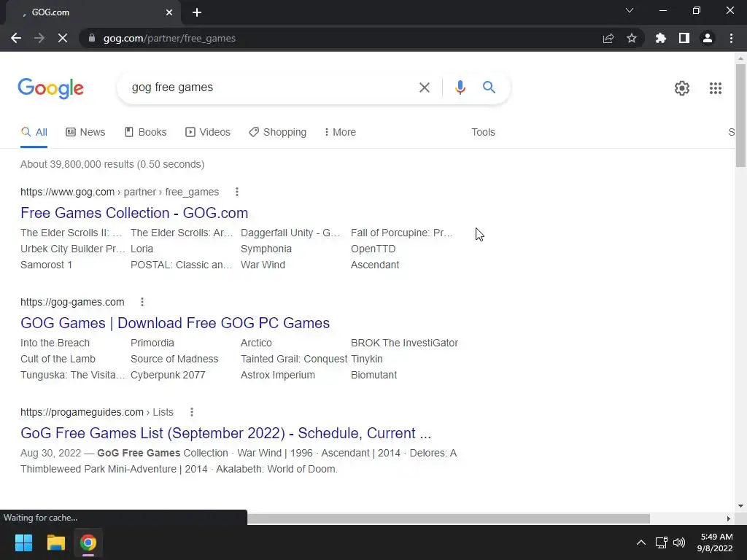The image size is (747, 560).
Task: Open the Chrome profile avatar icon
Action: pyautogui.click(x=708, y=38)
